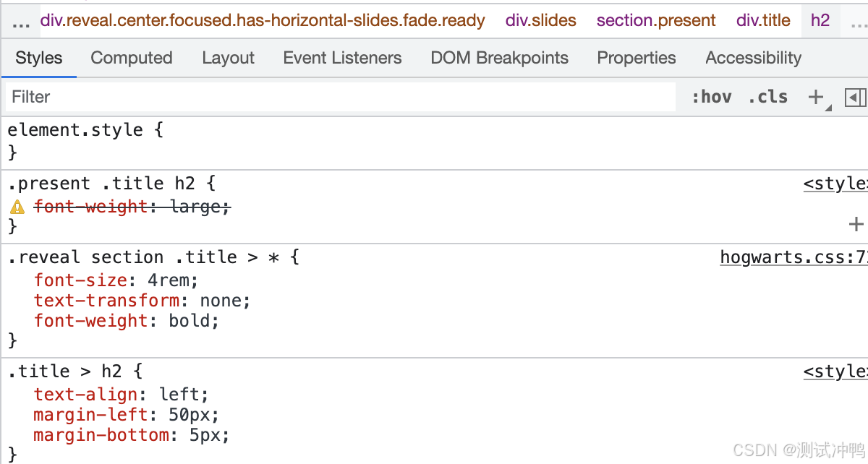Toggle the :hov element state button

711,97
